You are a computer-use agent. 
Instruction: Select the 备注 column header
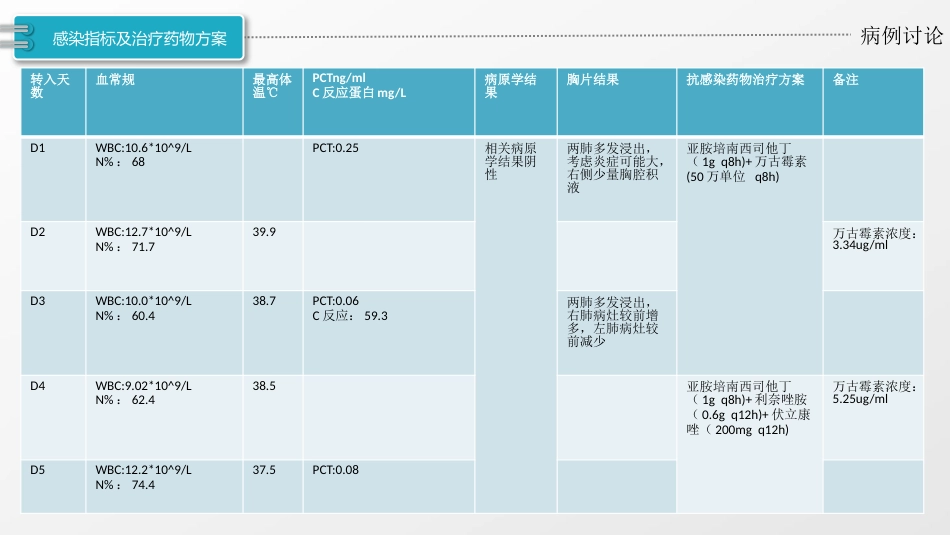(873, 102)
